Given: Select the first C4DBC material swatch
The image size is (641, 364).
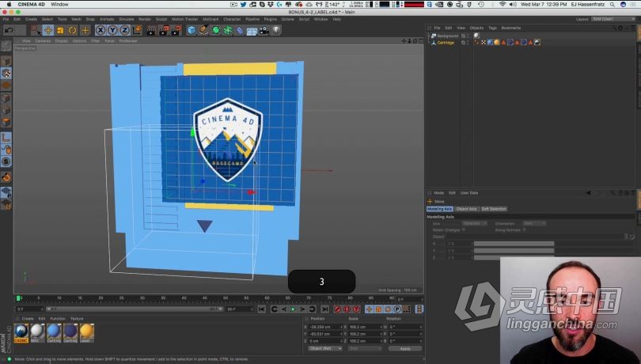Looking at the screenshot, I should pyautogui.click(x=21, y=333).
